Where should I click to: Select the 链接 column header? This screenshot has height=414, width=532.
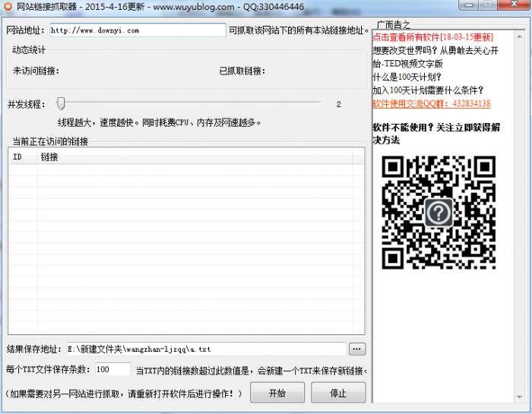coord(49,157)
